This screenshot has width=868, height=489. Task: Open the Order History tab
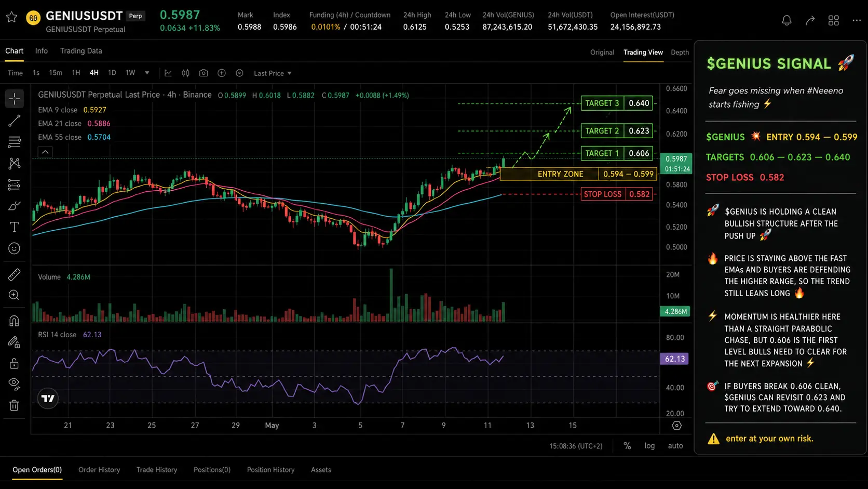[x=99, y=470]
